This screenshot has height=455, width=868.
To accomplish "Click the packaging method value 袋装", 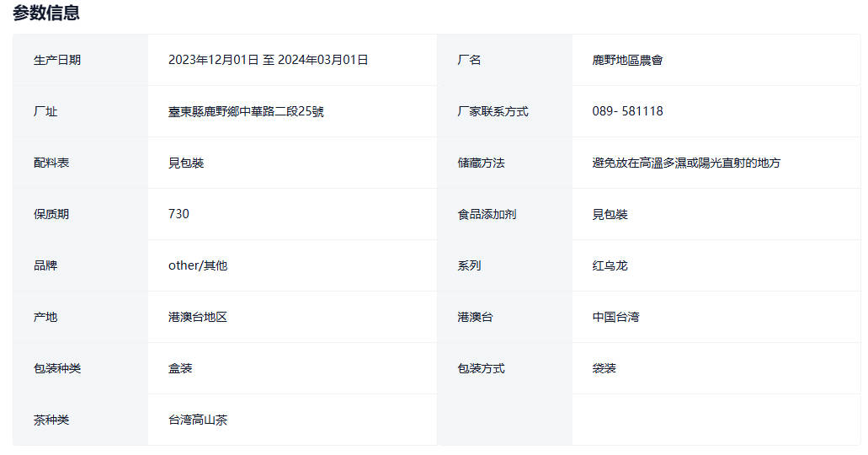I will pos(604,368).
